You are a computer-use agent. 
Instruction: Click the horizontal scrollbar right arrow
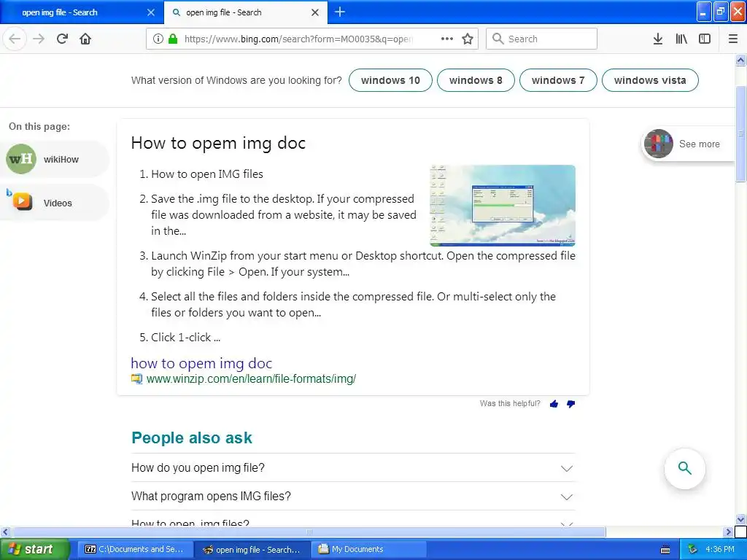click(727, 532)
